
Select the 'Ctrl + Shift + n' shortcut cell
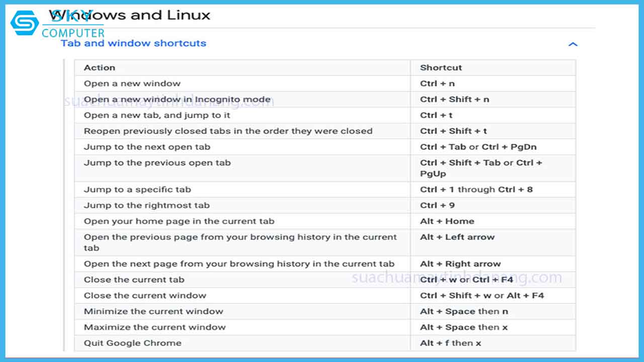(x=493, y=100)
